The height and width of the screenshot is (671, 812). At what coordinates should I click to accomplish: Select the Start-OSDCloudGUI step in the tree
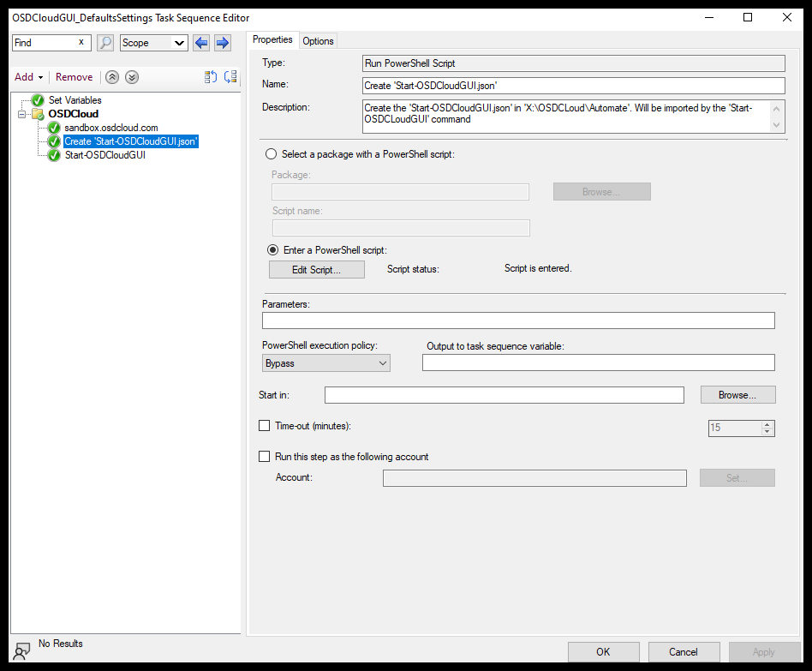tap(105, 154)
